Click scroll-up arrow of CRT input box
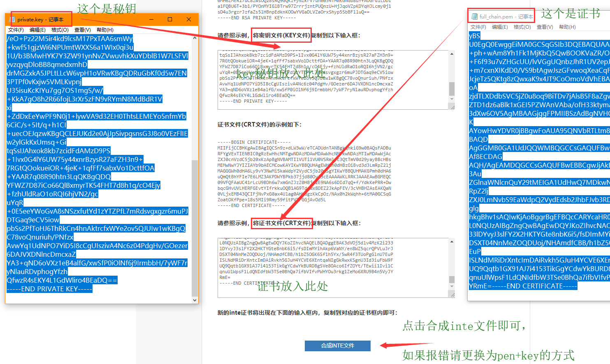610x364 pixels. click(x=452, y=241)
